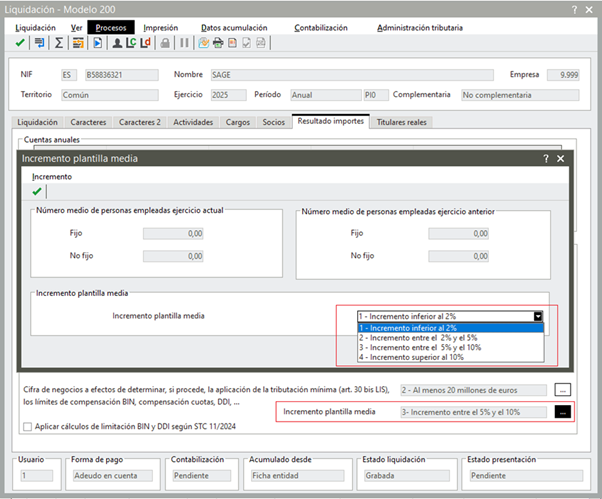The image size is (602, 499).
Task: Click the red Ld toolbar icon
Action: (x=146, y=44)
